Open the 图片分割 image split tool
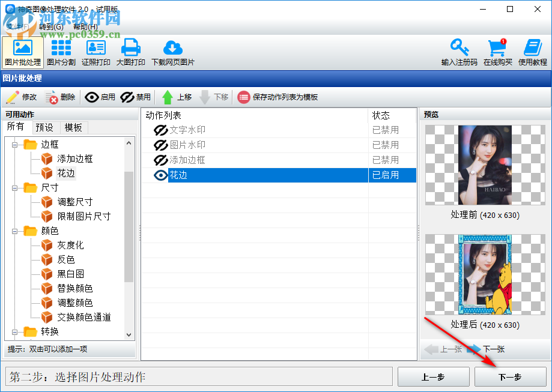The width and height of the screenshot is (552, 392). click(x=61, y=52)
